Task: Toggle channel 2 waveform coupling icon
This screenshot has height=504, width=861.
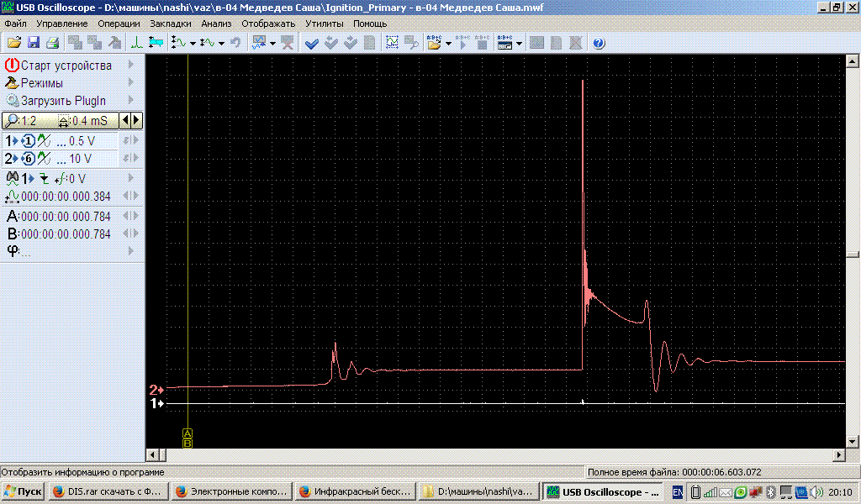Action: click(44, 159)
